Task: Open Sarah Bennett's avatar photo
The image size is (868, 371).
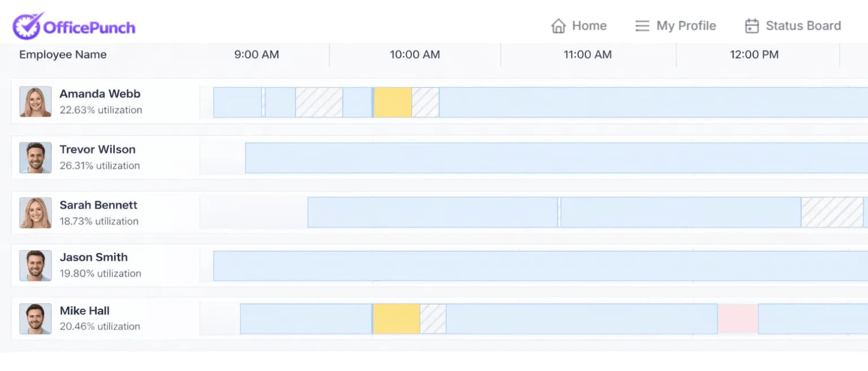Action: click(35, 213)
